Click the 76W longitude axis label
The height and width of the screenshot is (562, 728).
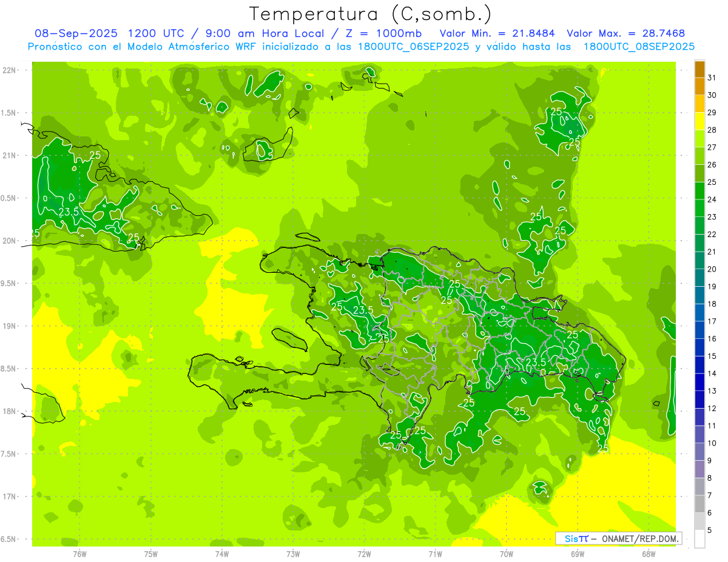(x=79, y=554)
